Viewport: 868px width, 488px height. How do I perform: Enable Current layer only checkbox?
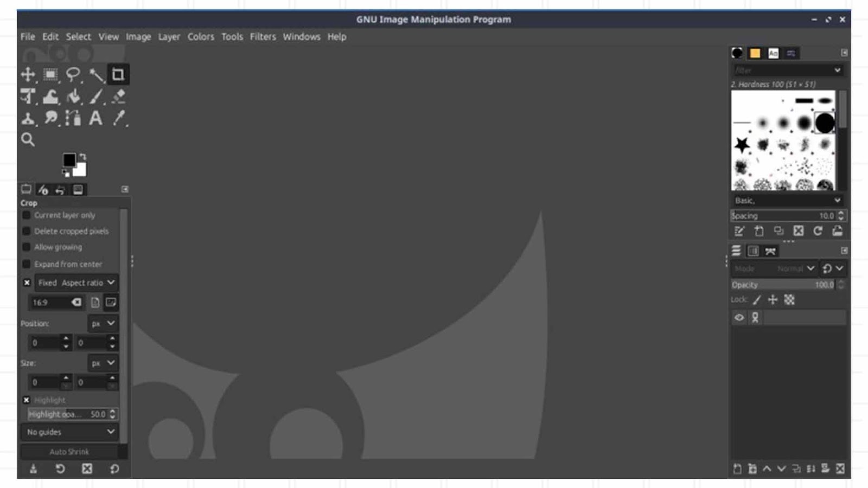click(x=26, y=215)
